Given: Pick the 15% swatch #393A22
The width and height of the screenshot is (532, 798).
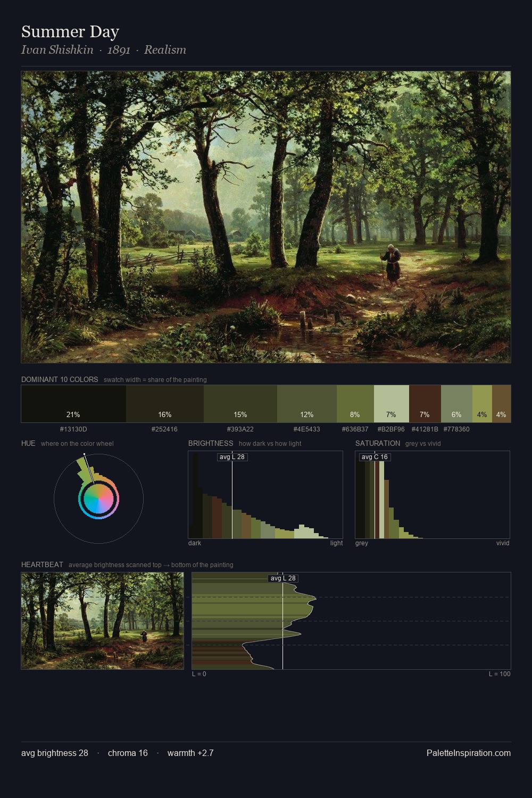Looking at the screenshot, I should (x=240, y=404).
